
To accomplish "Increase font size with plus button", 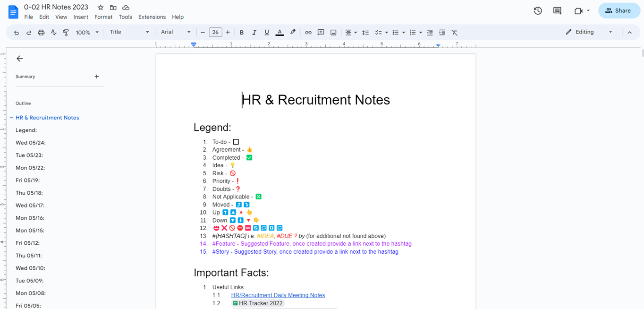I will click(x=228, y=32).
